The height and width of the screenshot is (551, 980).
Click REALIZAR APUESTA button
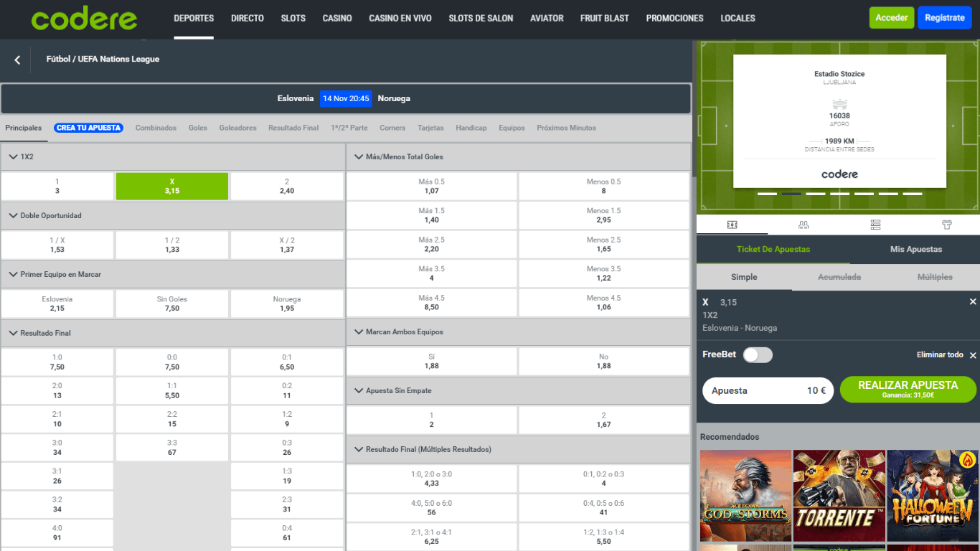pos(908,390)
